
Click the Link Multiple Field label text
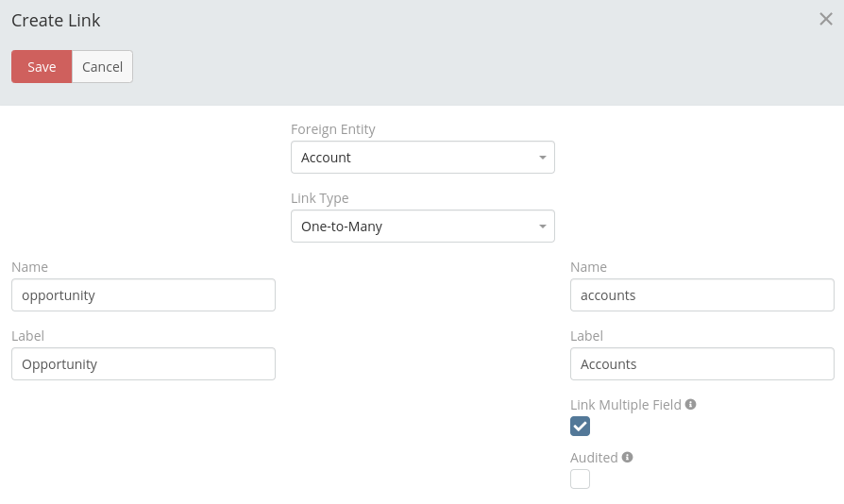tap(625, 405)
